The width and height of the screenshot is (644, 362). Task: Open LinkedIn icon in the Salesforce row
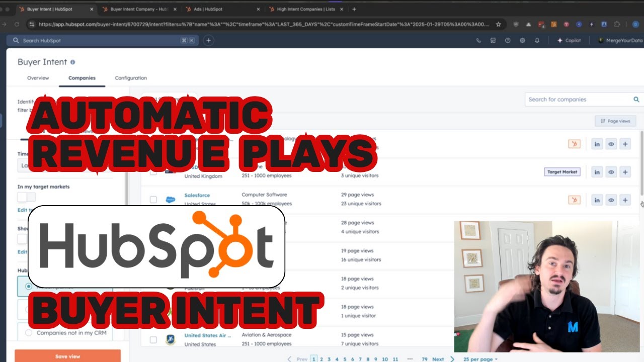coord(597,200)
